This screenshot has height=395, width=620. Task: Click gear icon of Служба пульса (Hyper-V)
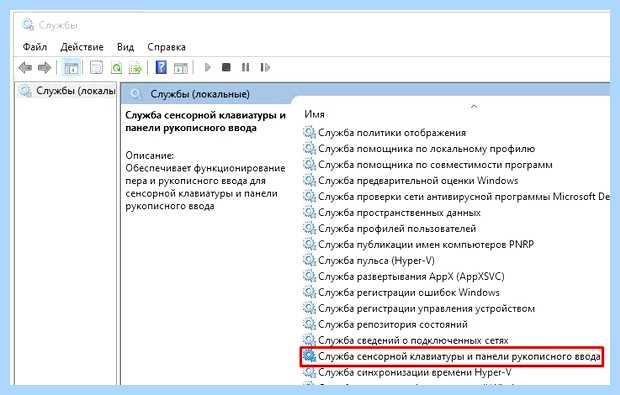pyautogui.click(x=309, y=260)
